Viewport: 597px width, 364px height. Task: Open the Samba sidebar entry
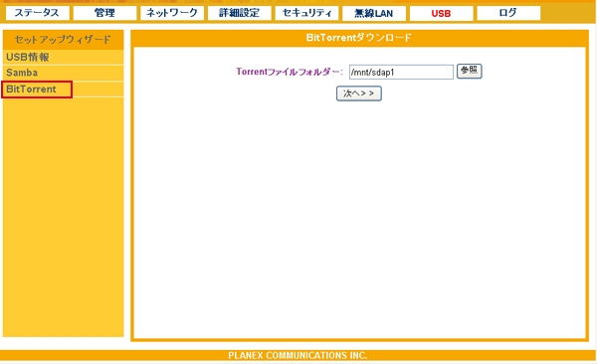63,73
